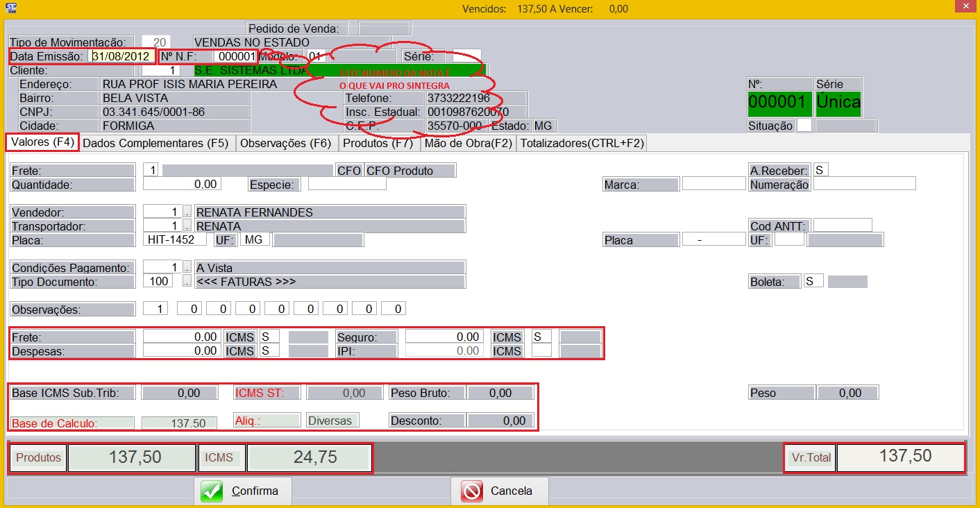
Task: Open the Transportador lookup button
Action: pyautogui.click(x=187, y=226)
